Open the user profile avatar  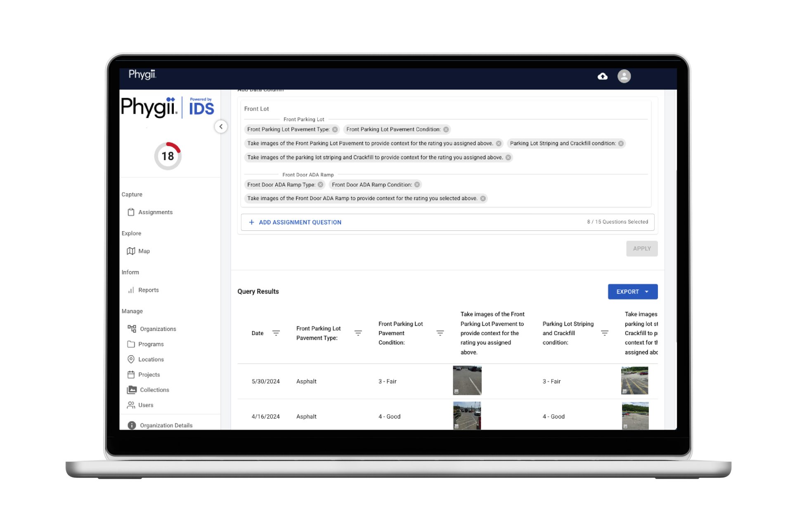(x=624, y=76)
